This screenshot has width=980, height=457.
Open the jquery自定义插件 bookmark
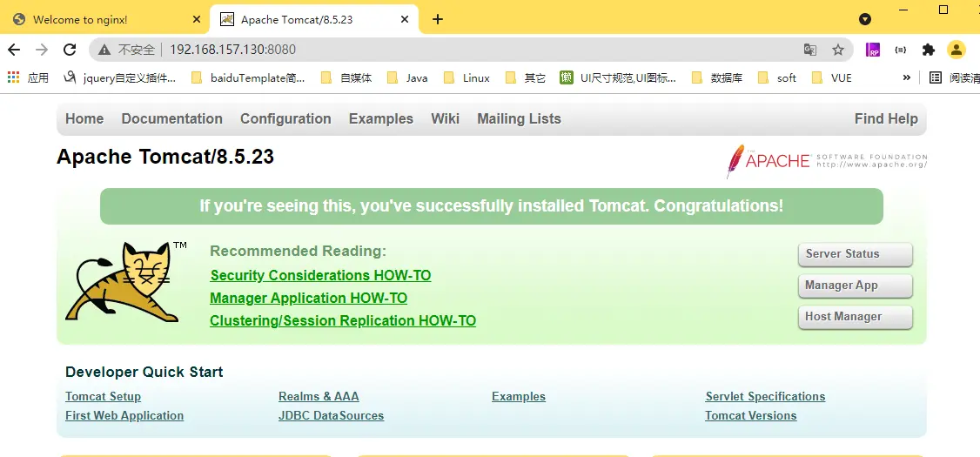(x=120, y=78)
